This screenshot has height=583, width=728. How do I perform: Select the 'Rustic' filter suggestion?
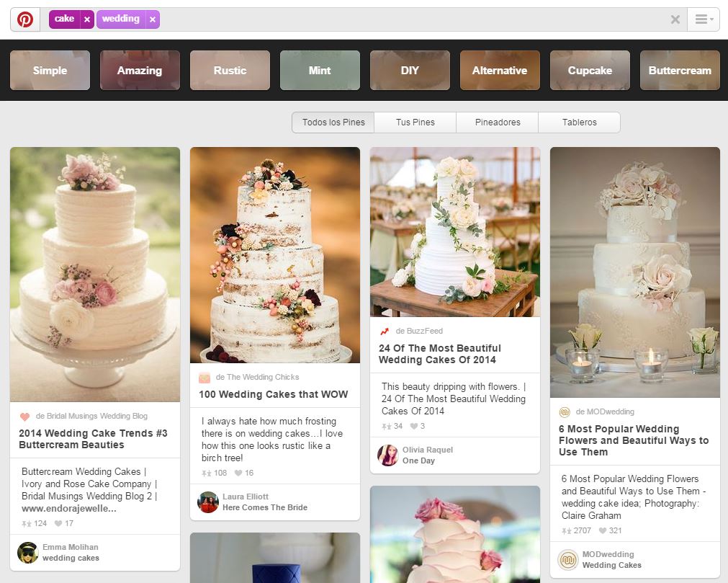pos(230,71)
